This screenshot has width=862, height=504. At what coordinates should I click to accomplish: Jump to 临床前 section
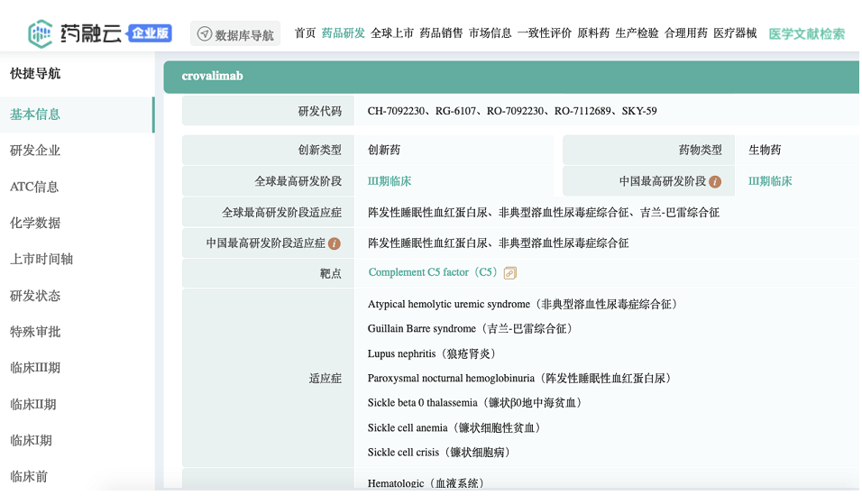pos(29,477)
